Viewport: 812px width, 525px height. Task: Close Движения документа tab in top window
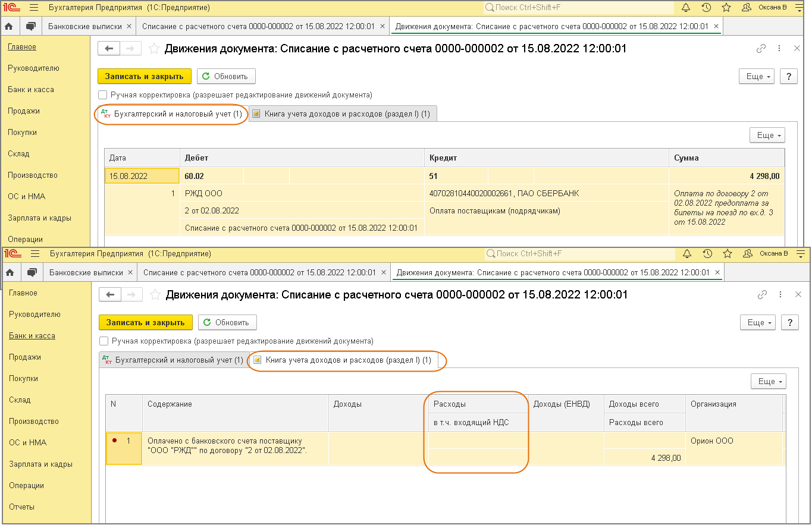click(716, 26)
